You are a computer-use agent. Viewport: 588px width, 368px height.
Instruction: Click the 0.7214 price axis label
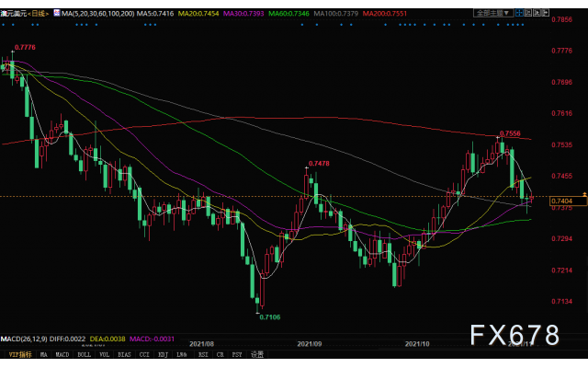562,270
